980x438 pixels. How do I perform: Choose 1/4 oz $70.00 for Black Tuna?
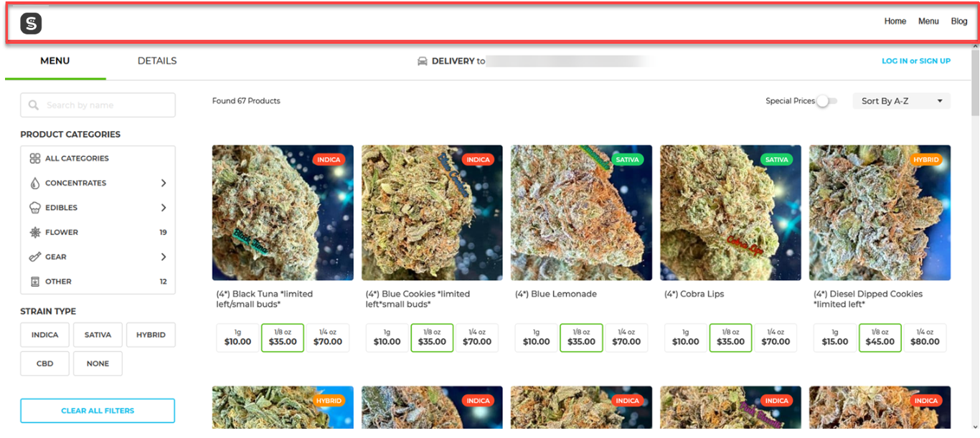[x=328, y=338]
